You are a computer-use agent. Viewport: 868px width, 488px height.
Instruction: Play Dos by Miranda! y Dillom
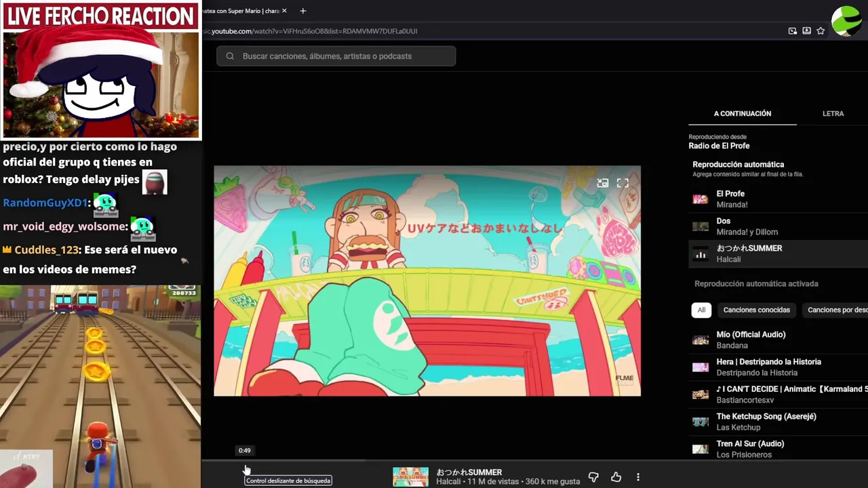(x=778, y=226)
